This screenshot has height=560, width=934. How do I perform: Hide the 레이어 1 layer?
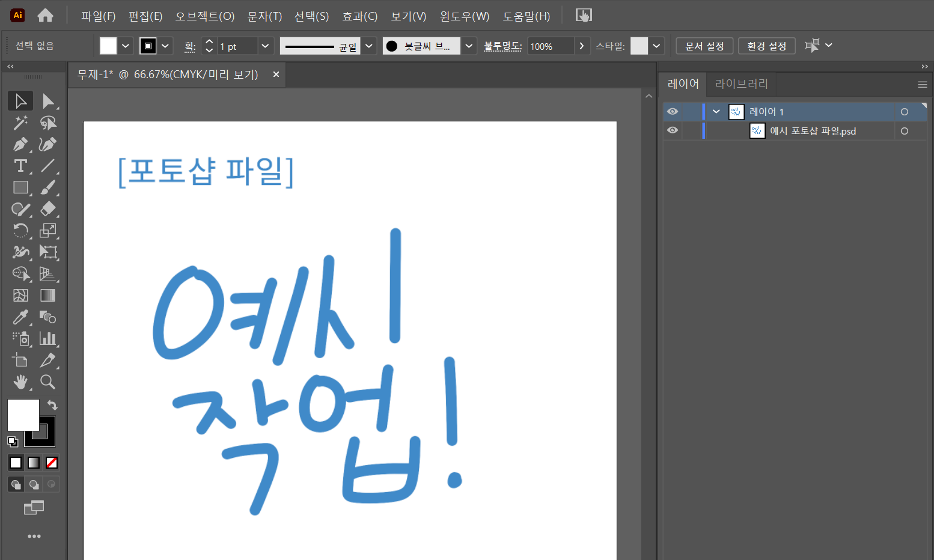coord(673,111)
